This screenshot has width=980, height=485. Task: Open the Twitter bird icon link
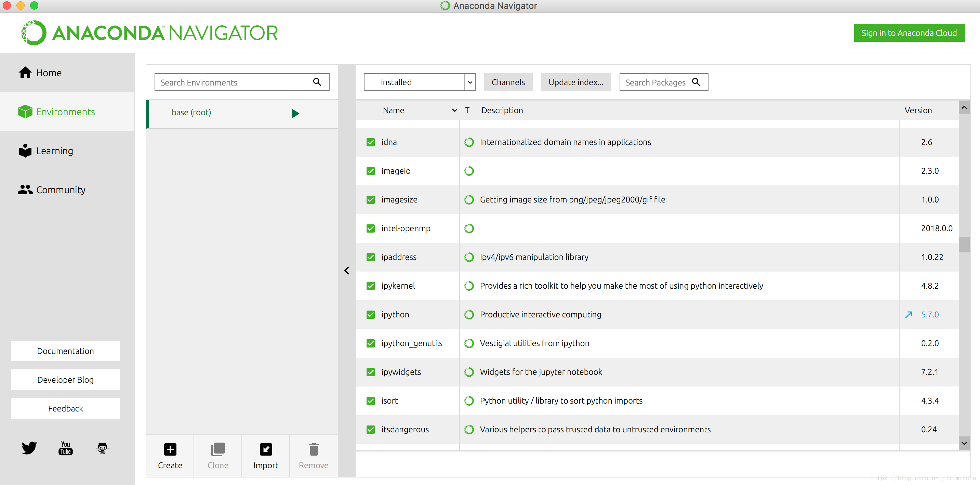29,448
